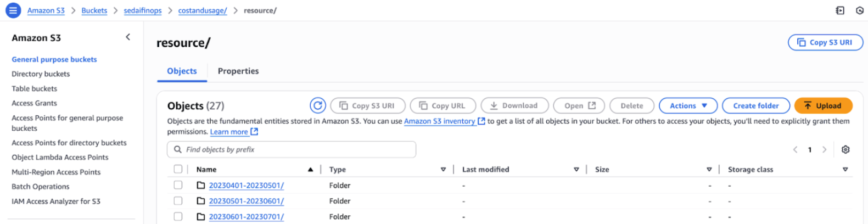The width and height of the screenshot is (868, 224).
Task: Open table preferences gear icon
Action: [x=845, y=149]
